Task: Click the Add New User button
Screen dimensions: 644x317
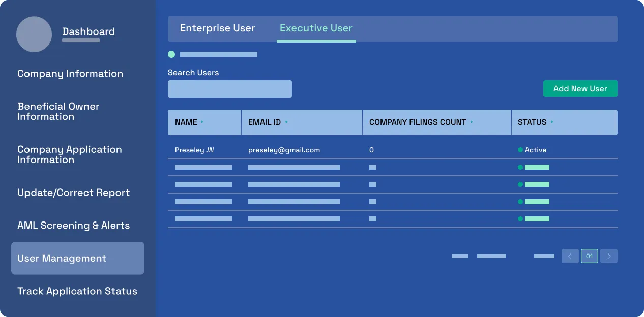Action: click(x=580, y=88)
